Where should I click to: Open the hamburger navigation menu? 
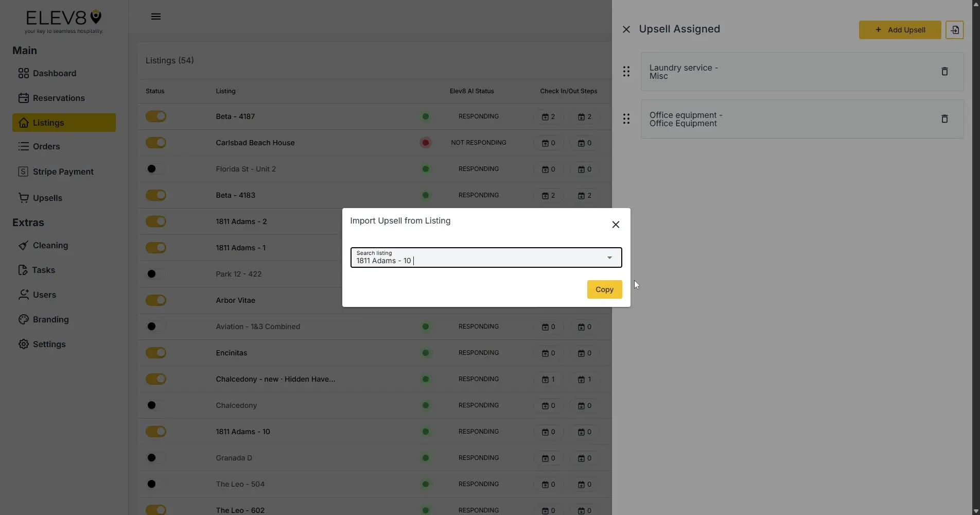pos(155,16)
